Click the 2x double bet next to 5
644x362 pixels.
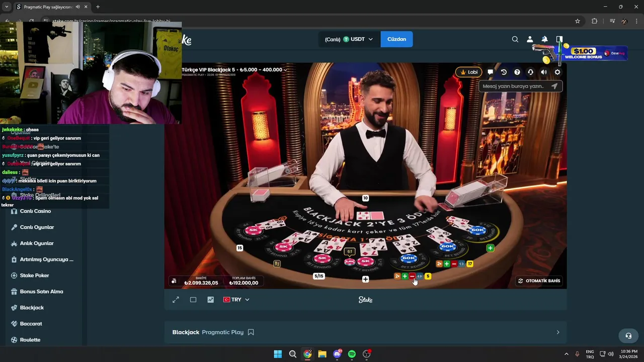pos(397,276)
